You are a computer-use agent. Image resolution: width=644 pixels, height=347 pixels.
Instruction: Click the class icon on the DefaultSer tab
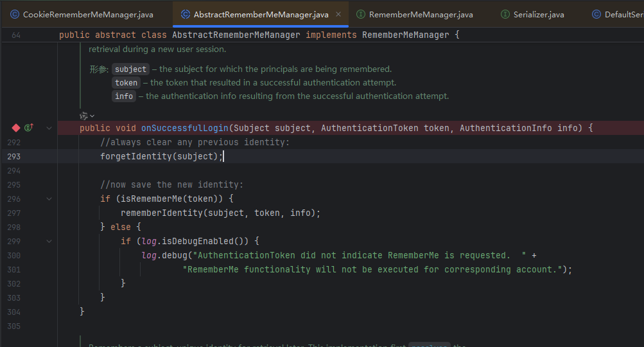596,14
